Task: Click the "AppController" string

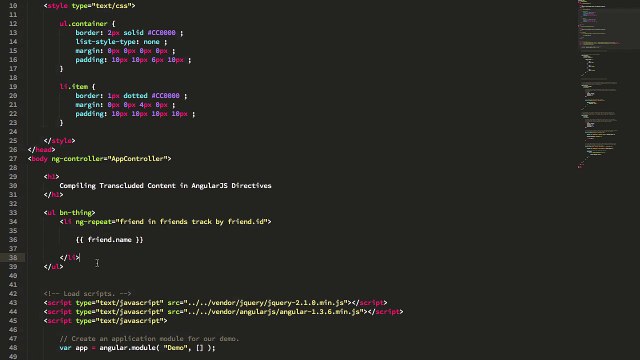Action: point(138,159)
